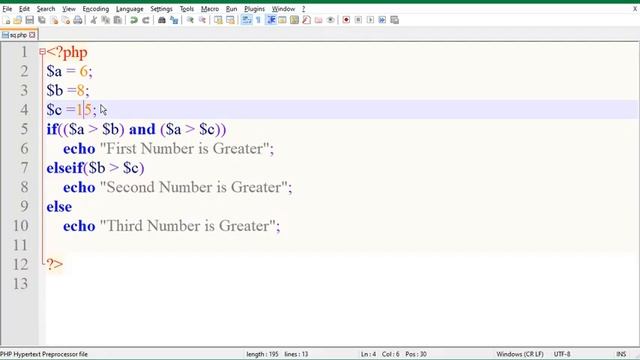Undo last edit with green arrow
Viewport: 640px width, 360px height.
133,20
